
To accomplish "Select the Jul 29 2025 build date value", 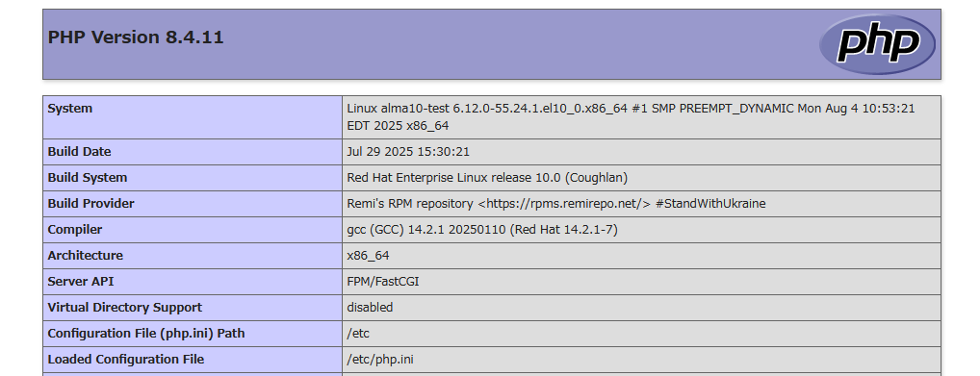I will click(x=408, y=152).
